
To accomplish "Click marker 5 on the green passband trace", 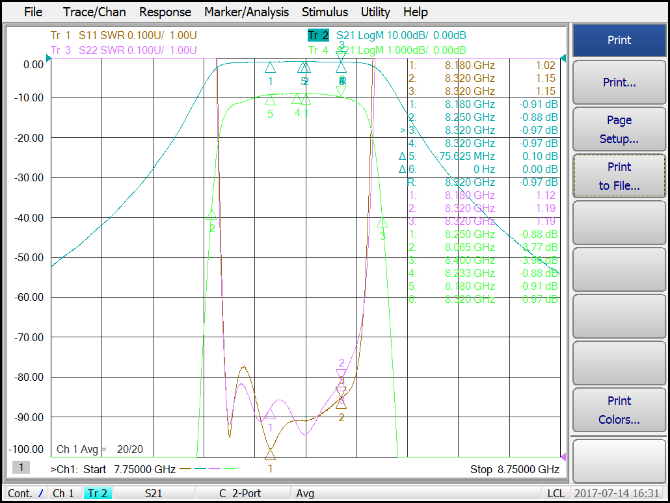I will 270,100.
